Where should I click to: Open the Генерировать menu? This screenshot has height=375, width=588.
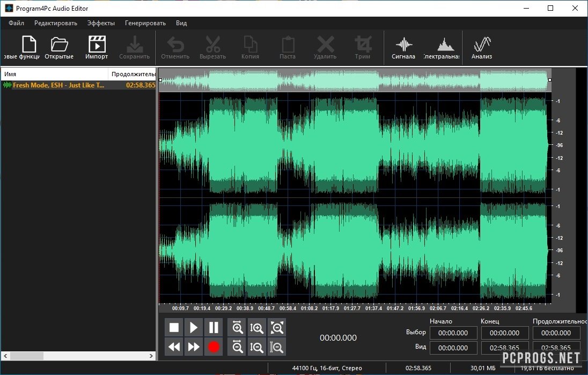pyautogui.click(x=145, y=23)
